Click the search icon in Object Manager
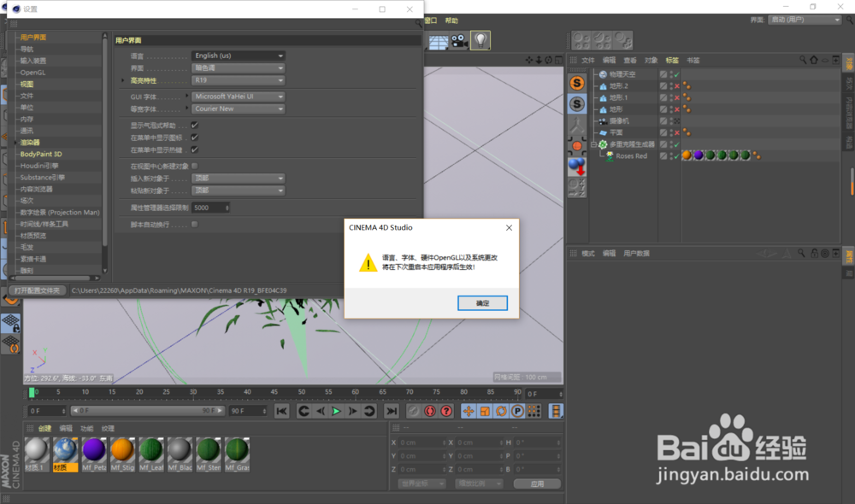The width and height of the screenshot is (855, 504). (x=803, y=60)
